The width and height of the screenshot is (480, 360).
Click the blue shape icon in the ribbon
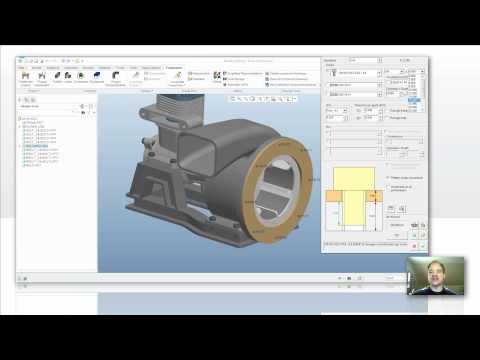coord(97,76)
